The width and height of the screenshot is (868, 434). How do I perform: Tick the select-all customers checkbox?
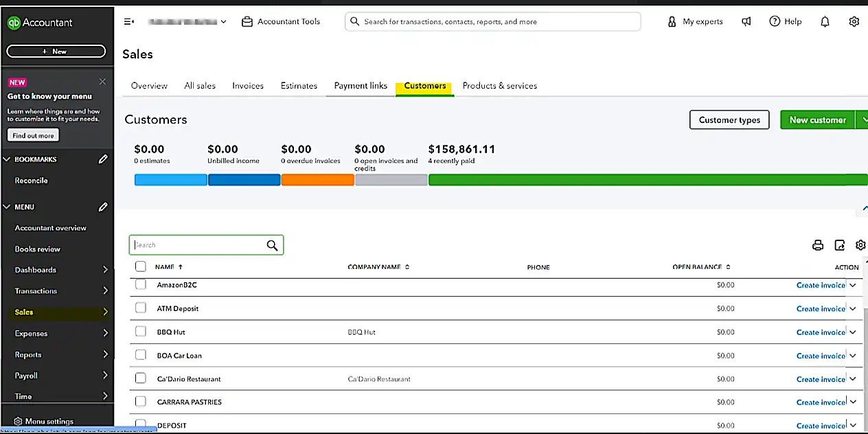tap(141, 266)
